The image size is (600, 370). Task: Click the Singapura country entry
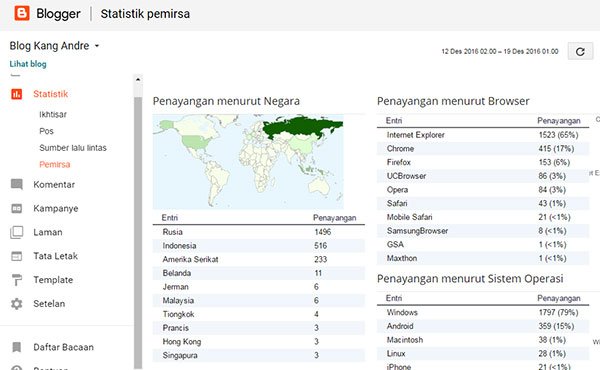click(x=180, y=355)
